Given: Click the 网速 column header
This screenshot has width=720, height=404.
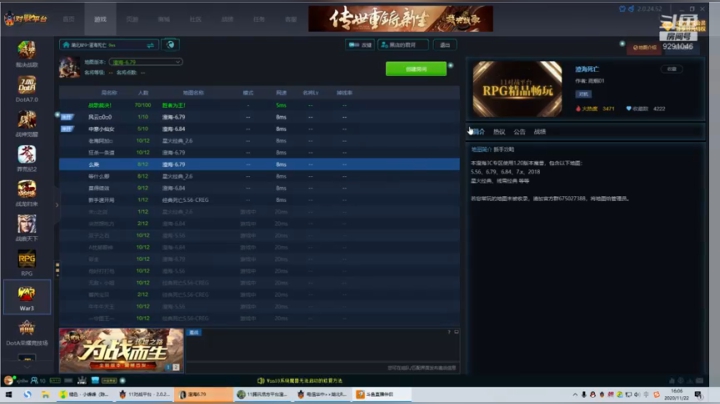Looking at the screenshot, I should coord(281,93).
